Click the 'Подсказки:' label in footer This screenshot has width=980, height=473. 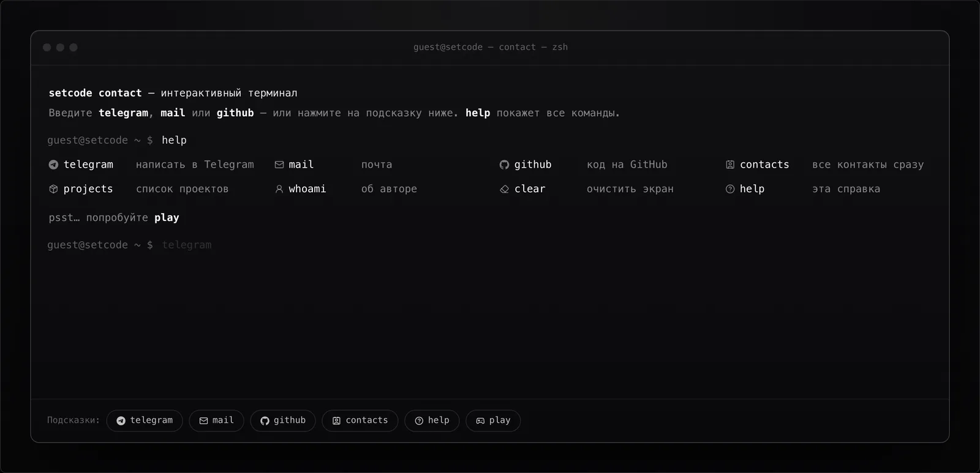pos(73,420)
